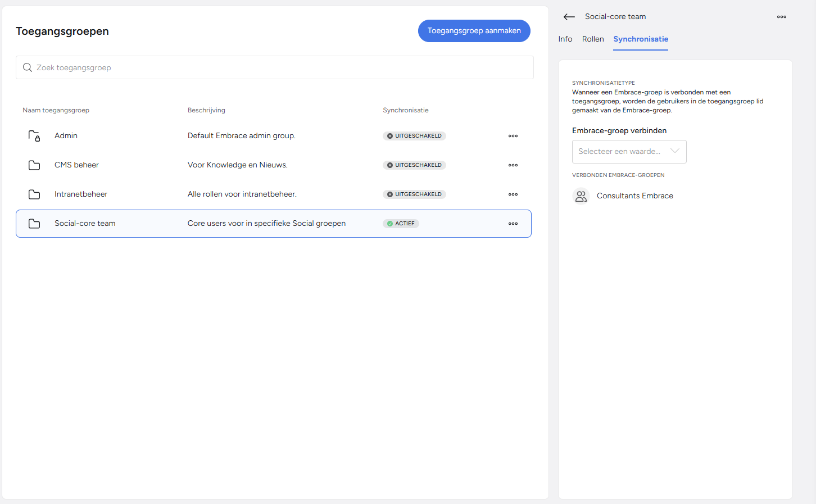The image size is (816, 504).
Task: Click the Actief badge for Social-core team
Action: [x=401, y=224]
